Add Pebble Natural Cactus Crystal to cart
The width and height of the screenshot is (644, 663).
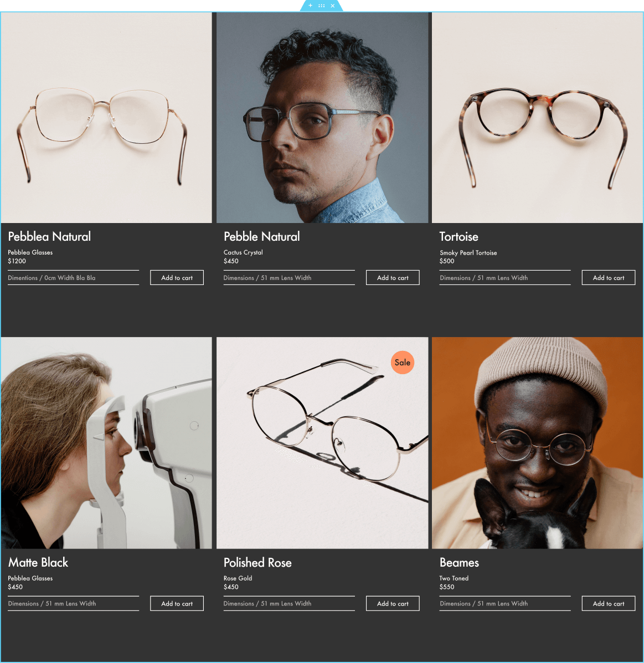pyautogui.click(x=393, y=278)
